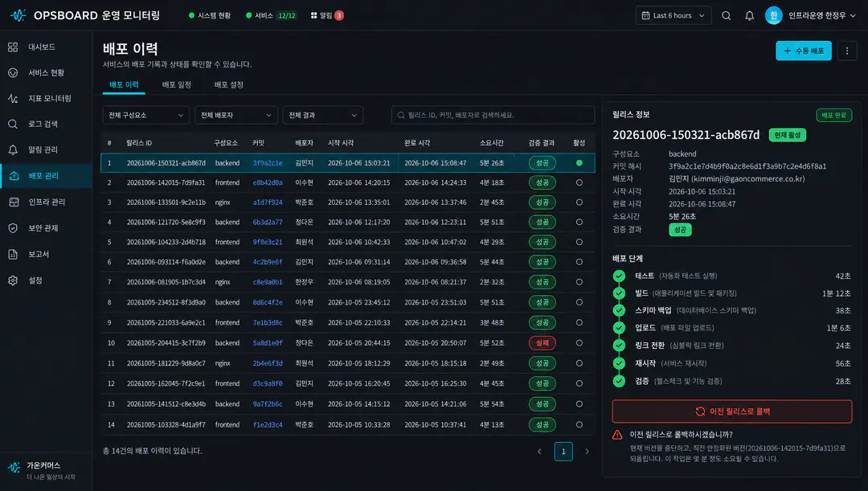
Task: Open 지표 모니터링 icon in sidebar
Action: click(14, 99)
